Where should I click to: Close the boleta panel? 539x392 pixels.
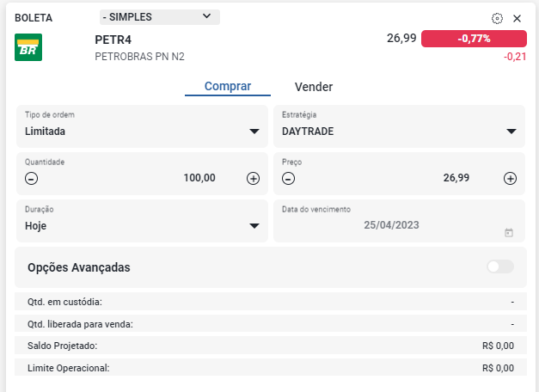(x=517, y=19)
